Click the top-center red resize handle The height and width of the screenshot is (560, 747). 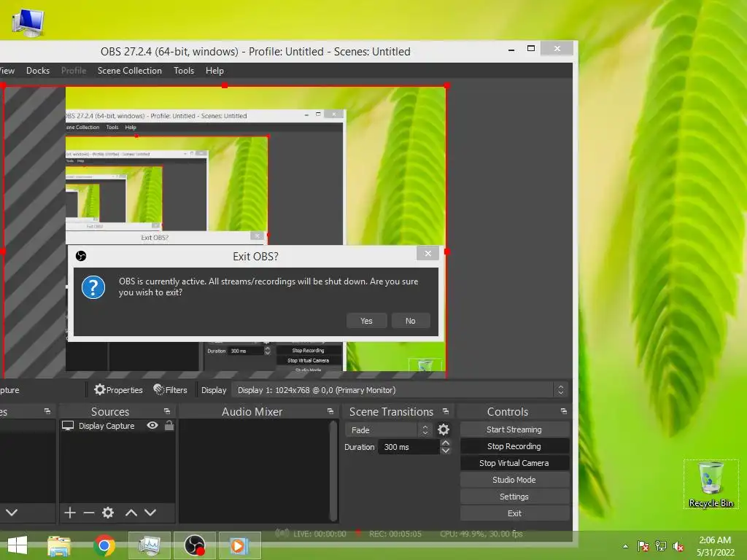click(x=225, y=86)
